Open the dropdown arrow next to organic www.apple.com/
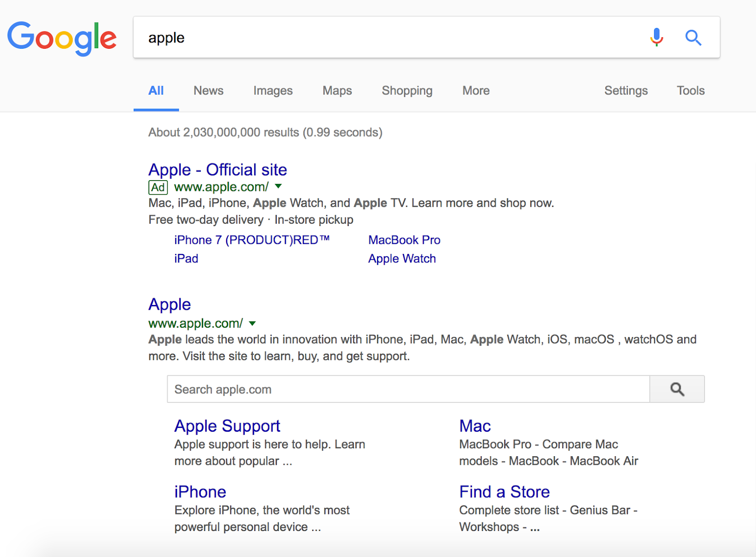The width and height of the screenshot is (756, 557). tap(252, 323)
